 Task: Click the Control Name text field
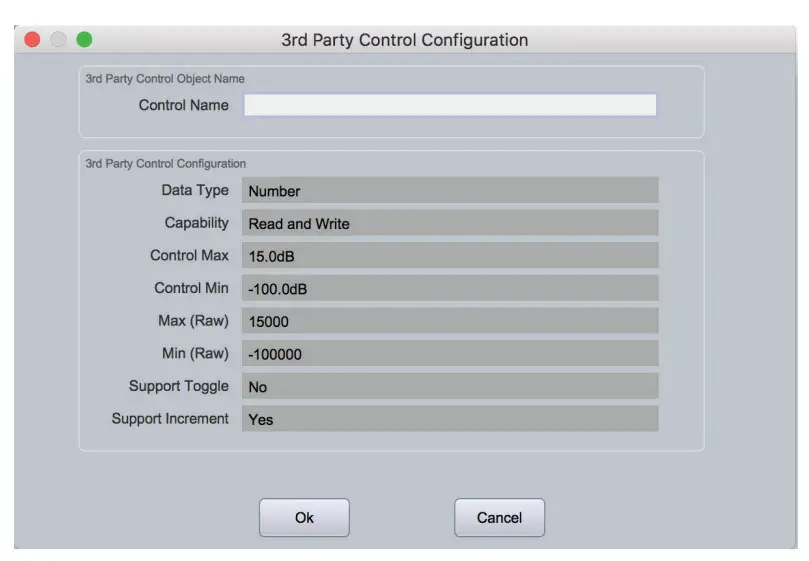(x=450, y=105)
